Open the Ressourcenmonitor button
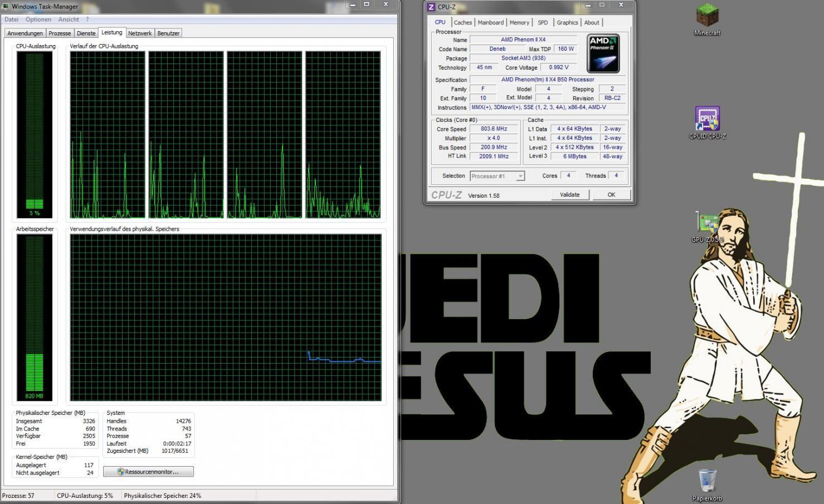 [148, 472]
